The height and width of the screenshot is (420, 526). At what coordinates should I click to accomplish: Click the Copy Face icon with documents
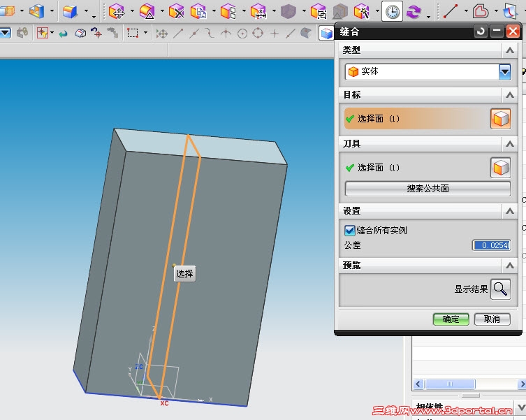(x=198, y=11)
